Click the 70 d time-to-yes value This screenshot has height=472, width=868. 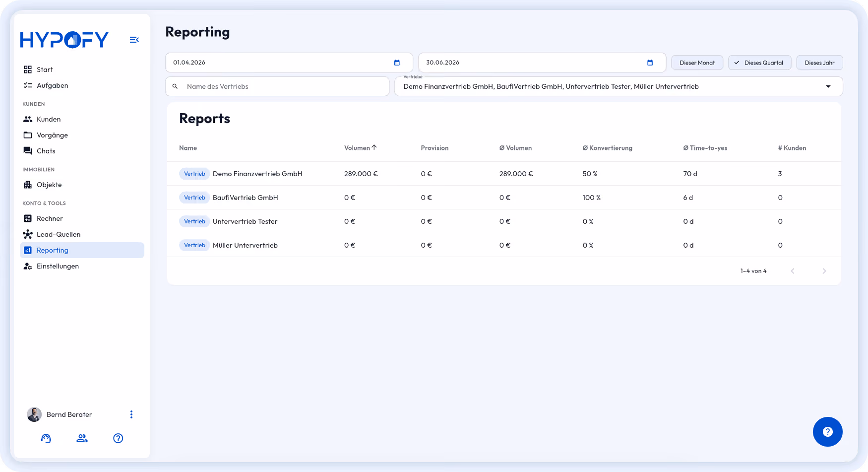[x=690, y=174]
